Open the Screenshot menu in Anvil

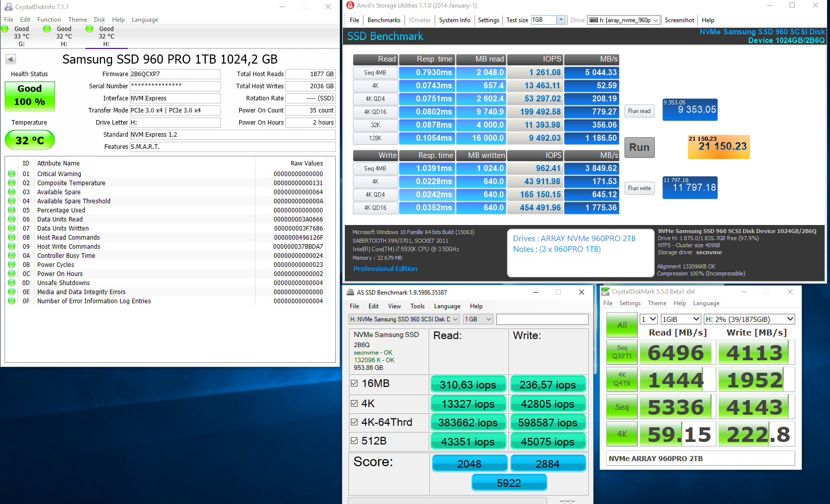[x=679, y=20]
